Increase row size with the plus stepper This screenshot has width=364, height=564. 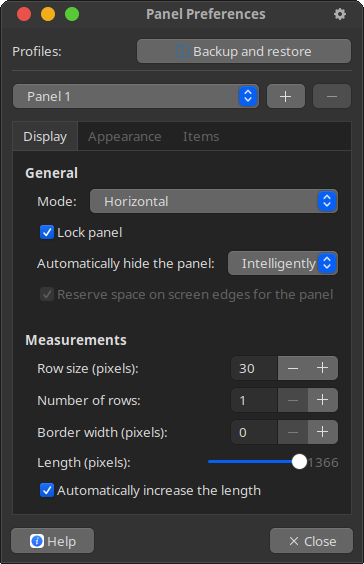[x=323, y=368]
